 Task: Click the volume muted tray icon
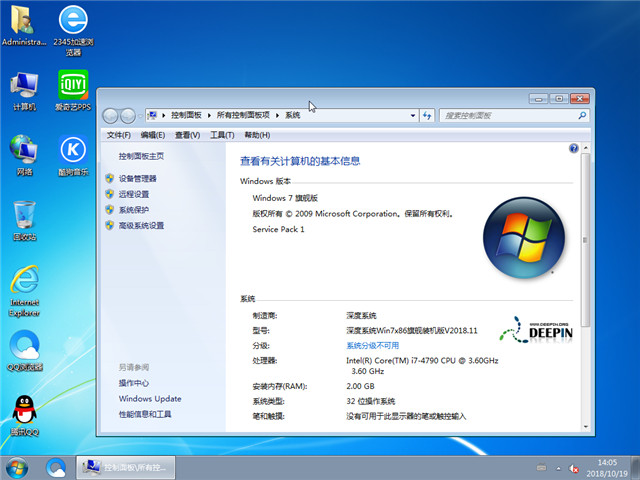click(574, 468)
